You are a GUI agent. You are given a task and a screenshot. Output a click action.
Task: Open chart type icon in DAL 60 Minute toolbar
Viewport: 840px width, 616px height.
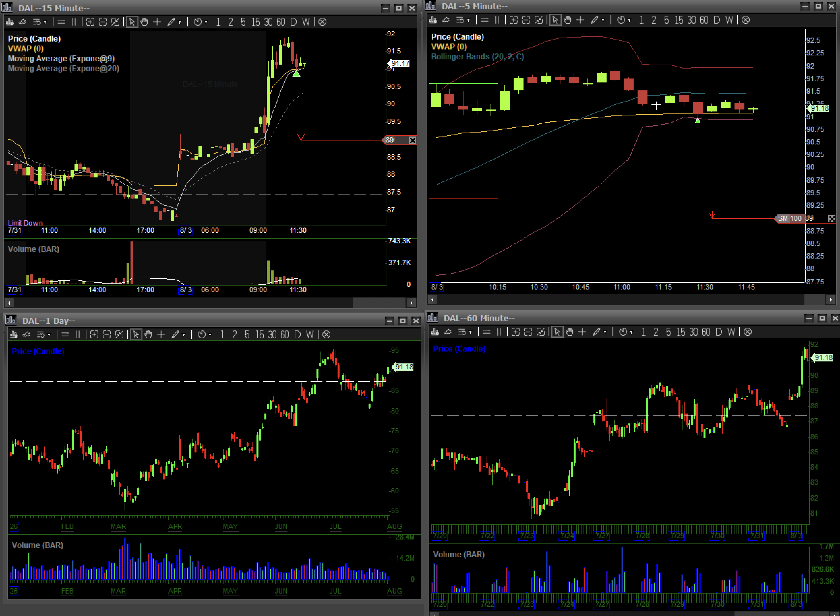pos(435,332)
